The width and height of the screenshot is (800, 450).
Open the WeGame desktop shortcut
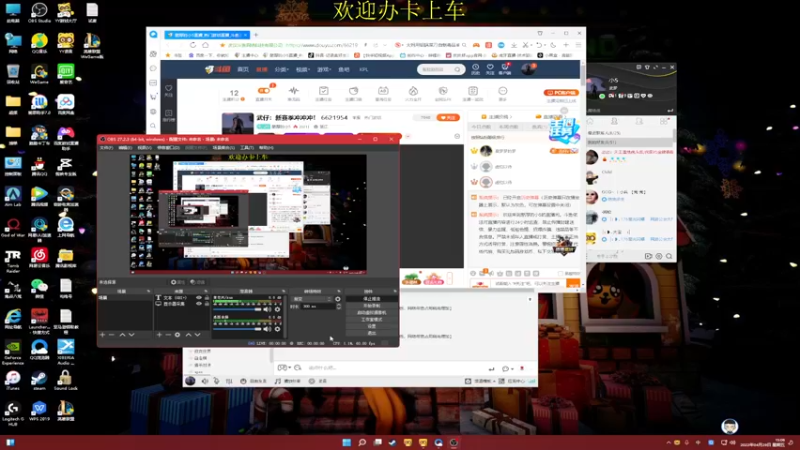click(39, 74)
